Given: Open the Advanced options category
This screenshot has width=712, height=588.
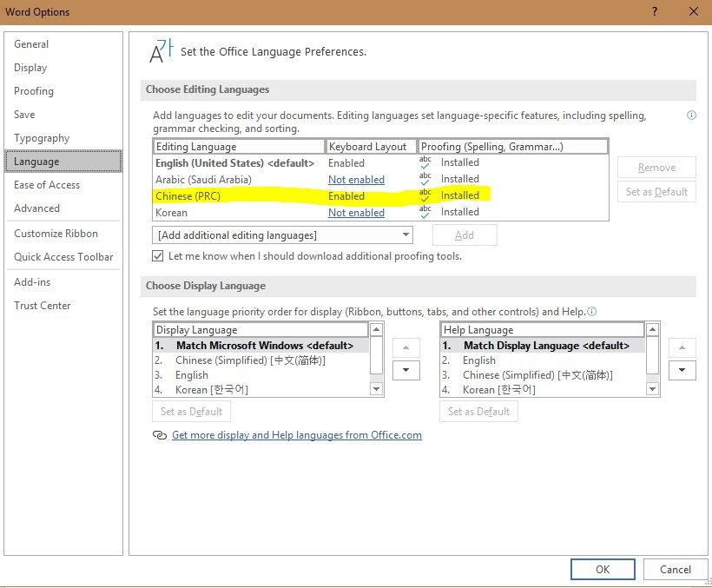Looking at the screenshot, I should tap(63, 208).
